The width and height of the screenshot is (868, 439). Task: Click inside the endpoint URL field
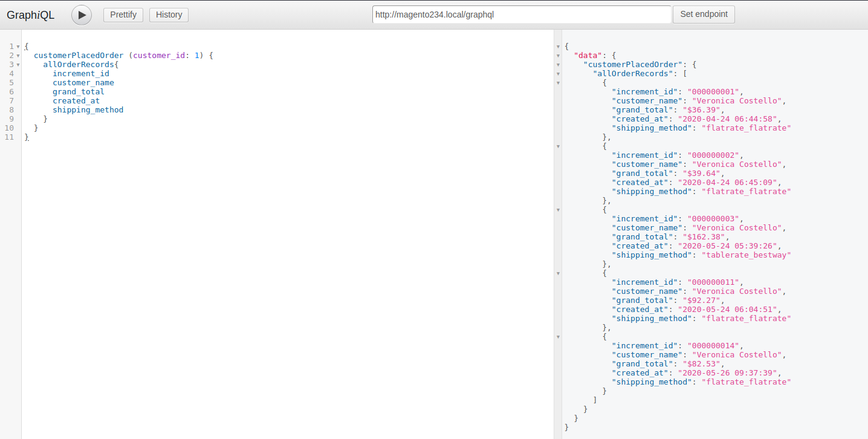521,15
